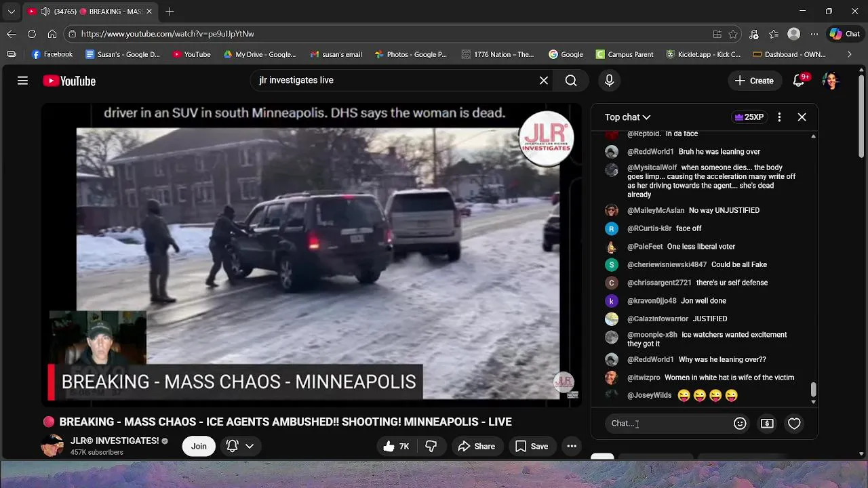The width and height of the screenshot is (868, 488).
Task: Clear the search box text
Action: pyautogui.click(x=544, y=81)
